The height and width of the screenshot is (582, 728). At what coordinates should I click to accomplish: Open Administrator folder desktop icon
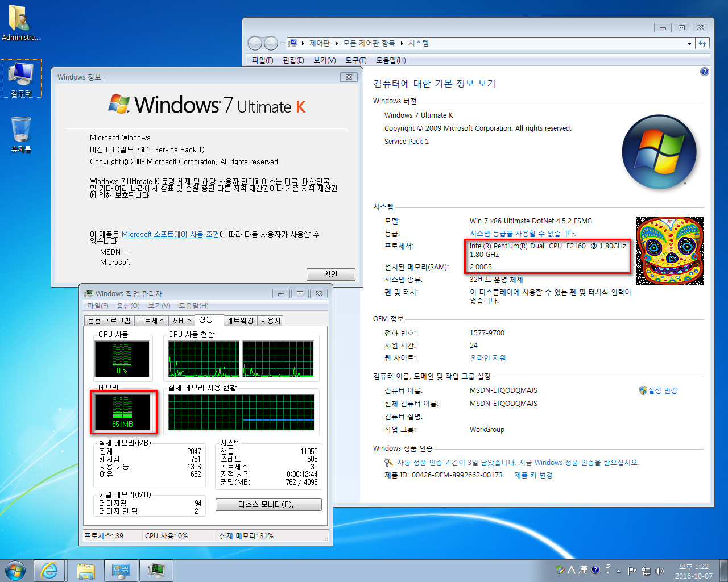[x=20, y=23]
